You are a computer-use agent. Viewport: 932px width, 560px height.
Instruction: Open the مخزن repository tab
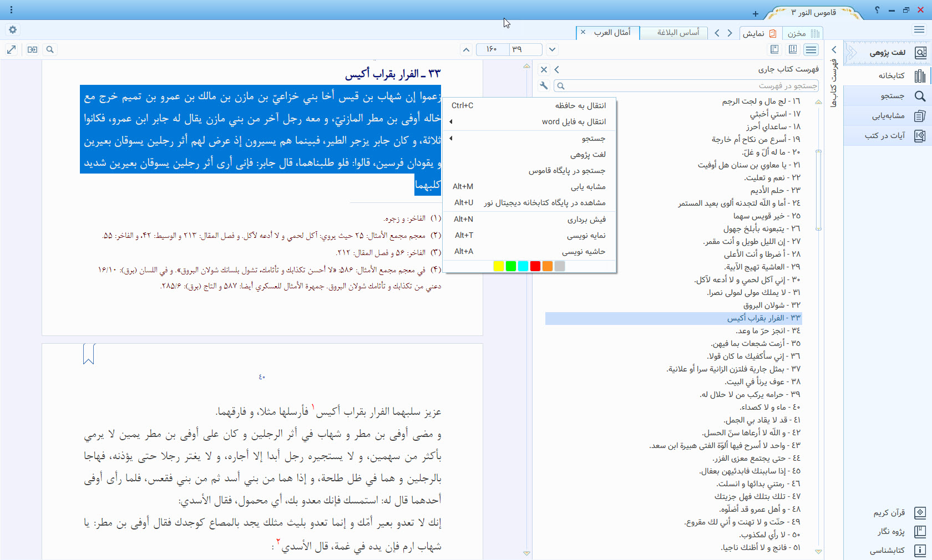(802, 33)
